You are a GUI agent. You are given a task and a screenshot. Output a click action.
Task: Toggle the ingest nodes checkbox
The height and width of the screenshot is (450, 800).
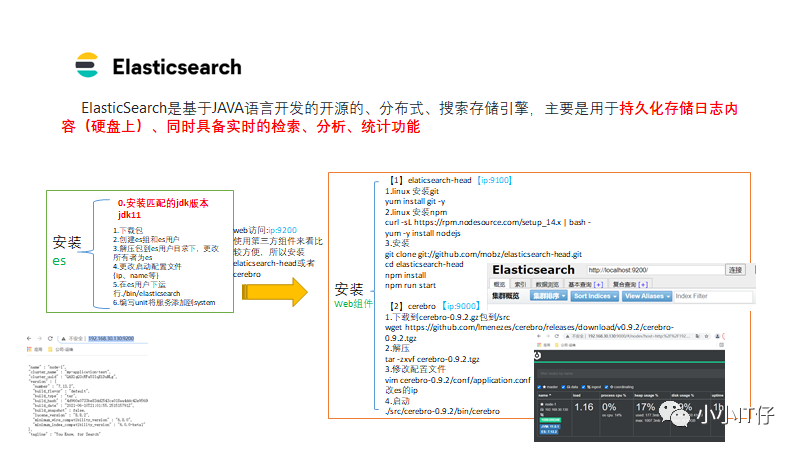[583, 387]
